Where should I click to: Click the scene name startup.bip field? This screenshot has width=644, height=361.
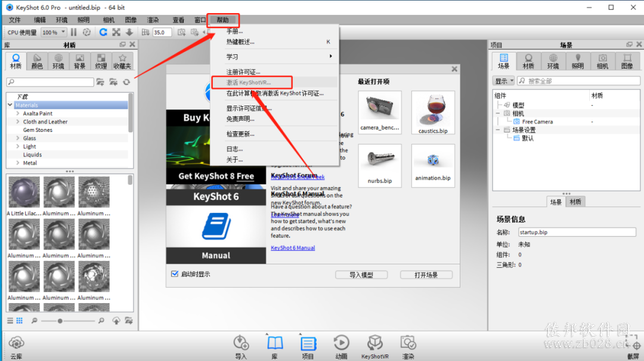click(x=577, y=232)
